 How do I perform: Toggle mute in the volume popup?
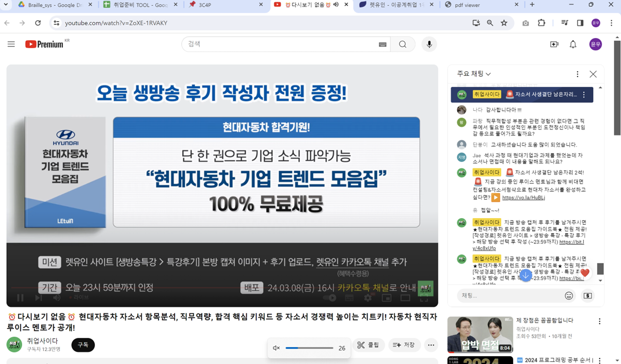point(276,348)
